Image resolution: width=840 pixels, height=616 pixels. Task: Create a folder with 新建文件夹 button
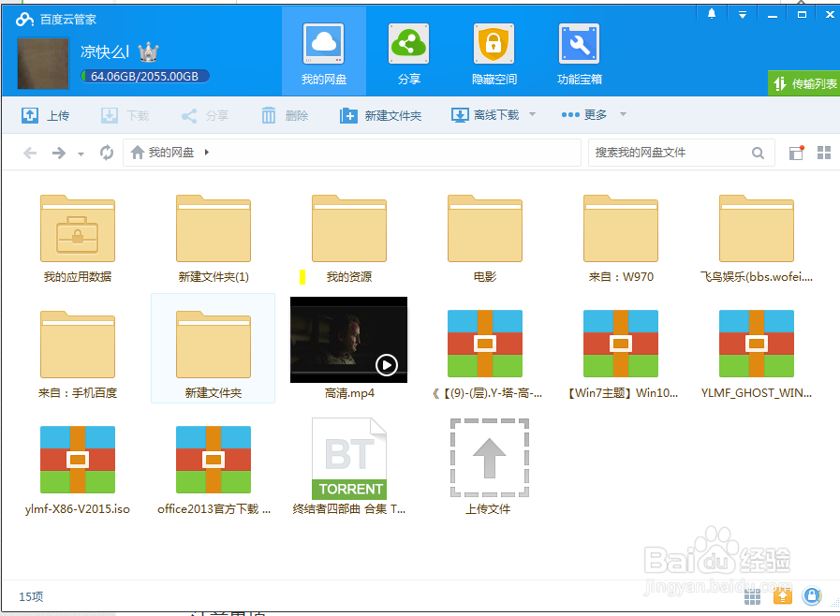pyautogui.click(x=381, y=115)
